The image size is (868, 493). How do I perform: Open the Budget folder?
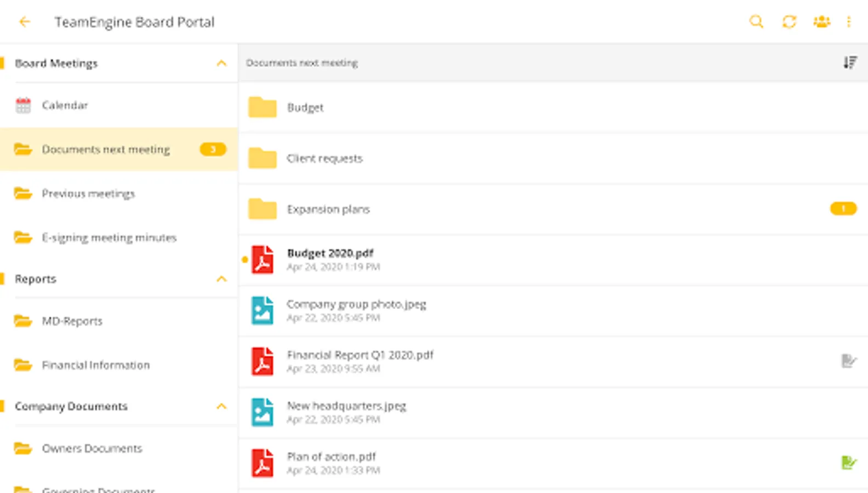click(x=305, y=107)
